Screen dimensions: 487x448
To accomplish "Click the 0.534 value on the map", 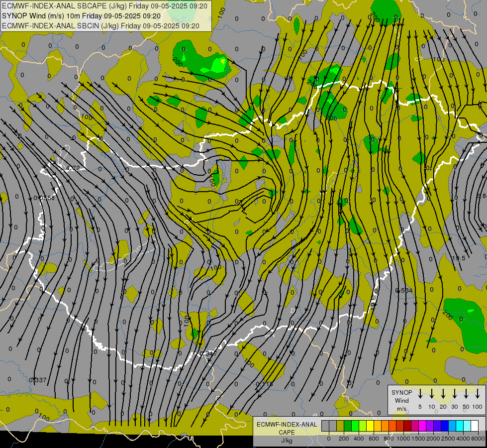I will point(404,290).
